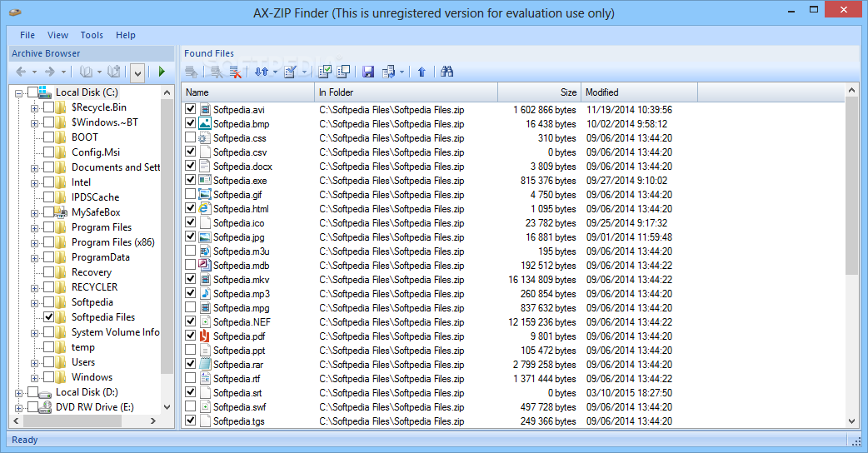Viewport: 868px width, 453px height.
Task: Click the check all items icon
Action: click(326, 72)
